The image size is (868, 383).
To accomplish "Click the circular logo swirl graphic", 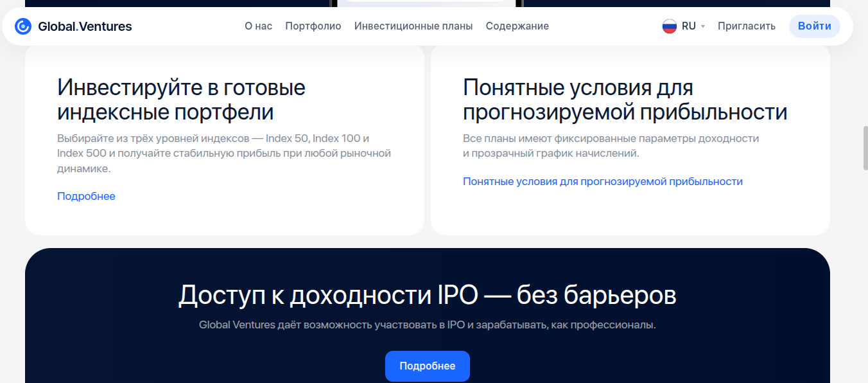I will coord(22,26).
